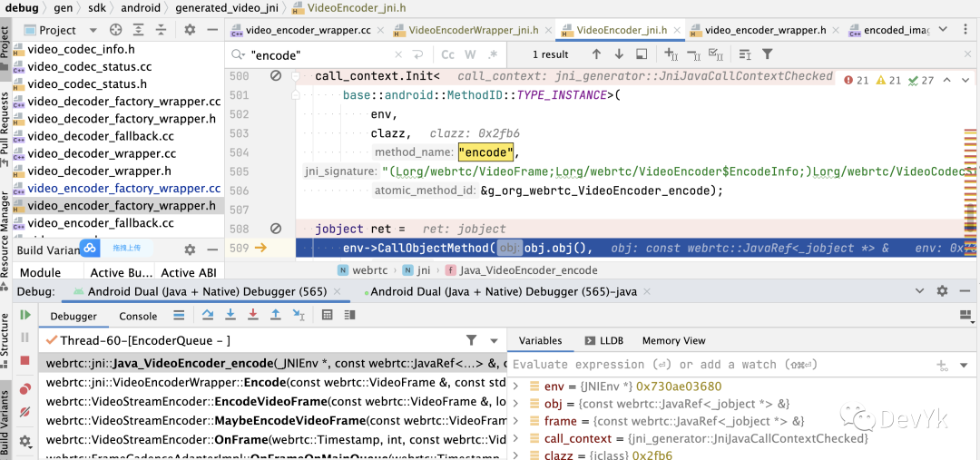Click the Force Step Into red arrow
The width and height of the screenshot is (980, 460).
pyautogui.click(x=253, y=315)
